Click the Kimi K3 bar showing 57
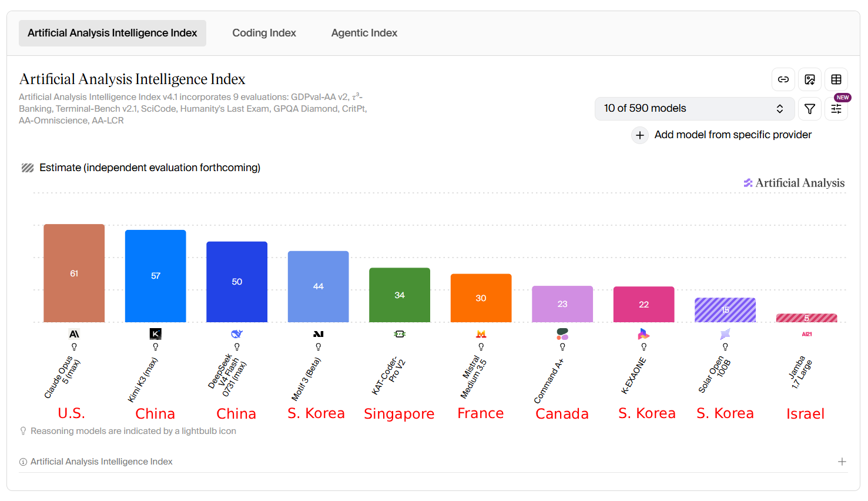 (156, 276)
